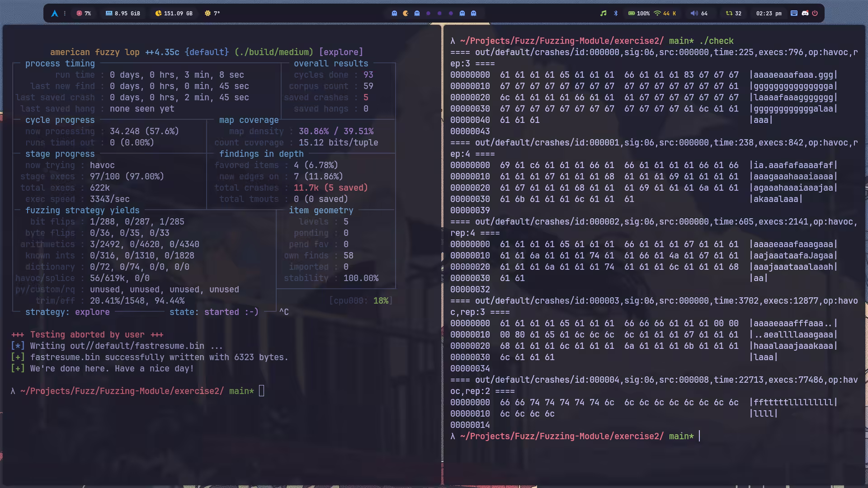Click the pending updates 32 icon

coord(733,14)
